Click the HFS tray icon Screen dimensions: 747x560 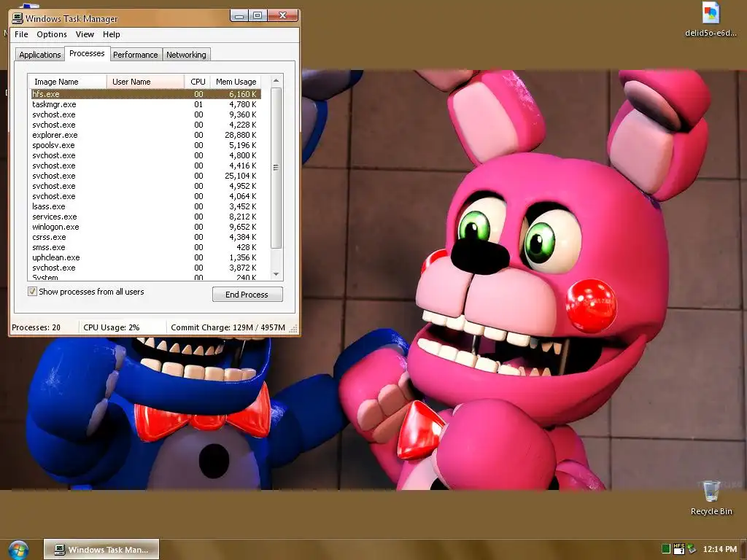tap(679, 549)
